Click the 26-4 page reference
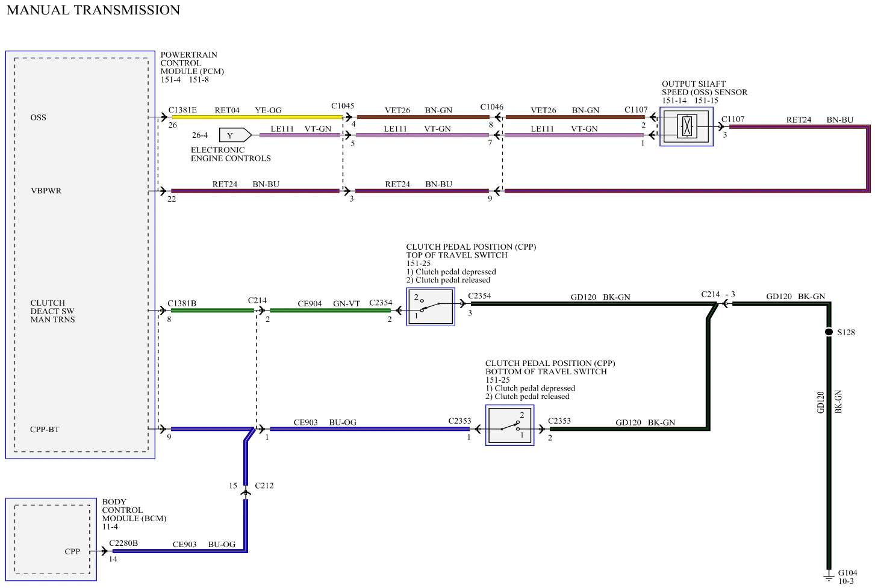The height and width of the screenshot is (588, 875). pyautogui.click(x=200, y=135)
